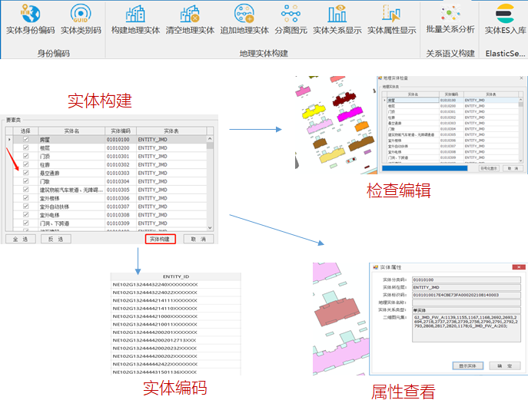
Task: Select the 分离图元 tool
Action: [291, 15]
